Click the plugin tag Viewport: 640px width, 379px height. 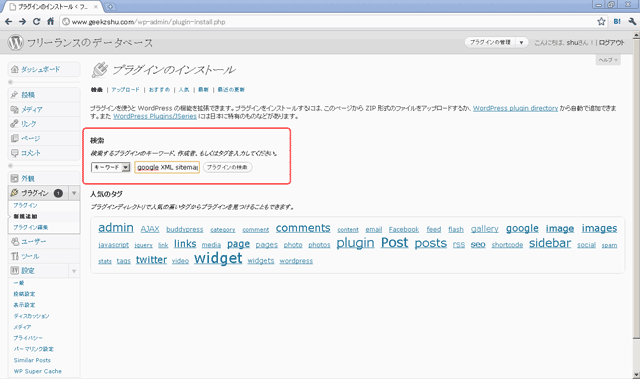tap(355, 243)
